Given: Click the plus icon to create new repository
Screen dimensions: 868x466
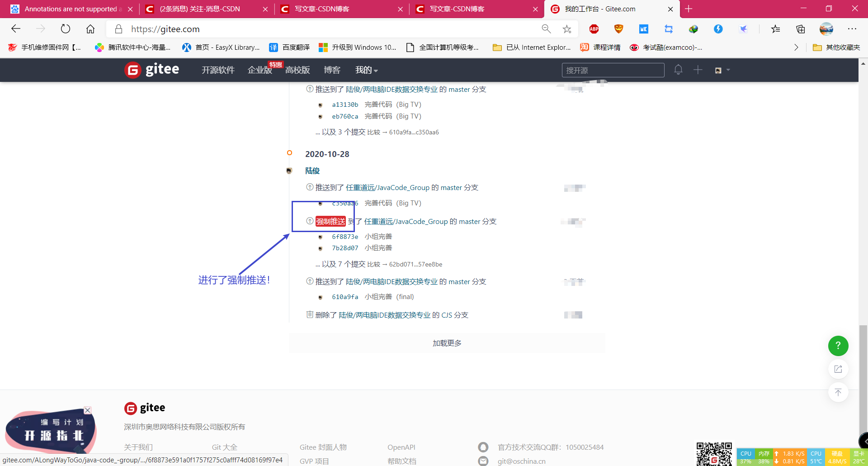Looking at the screenshot, I should point(698,70).
